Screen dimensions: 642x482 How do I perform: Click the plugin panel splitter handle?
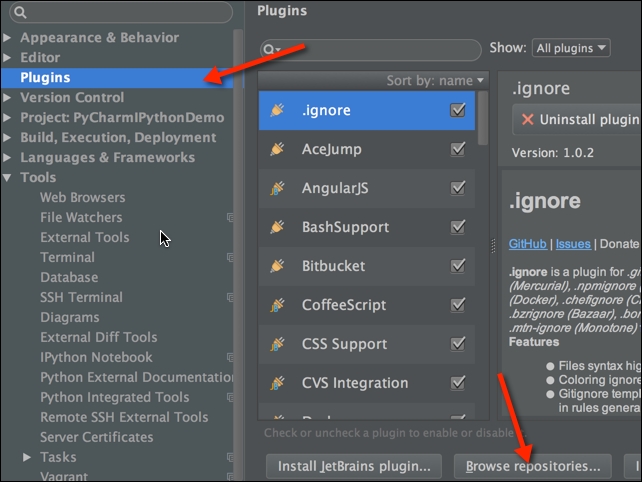click(493, 246)
